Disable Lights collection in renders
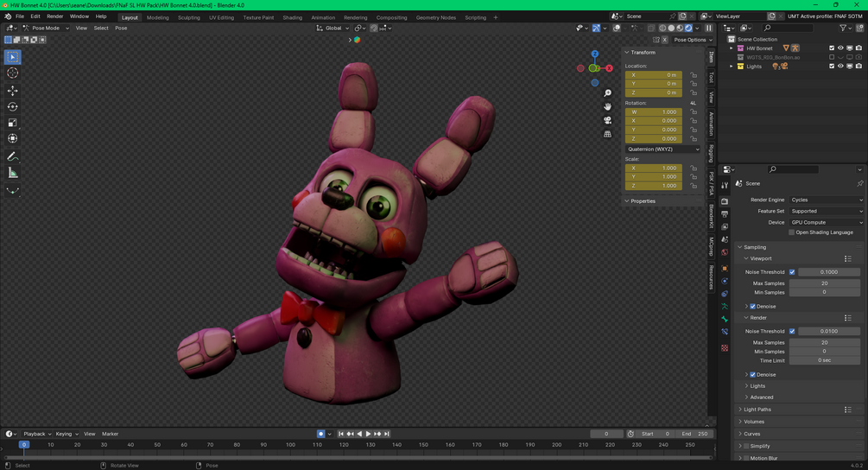 [x=858, y=67]
